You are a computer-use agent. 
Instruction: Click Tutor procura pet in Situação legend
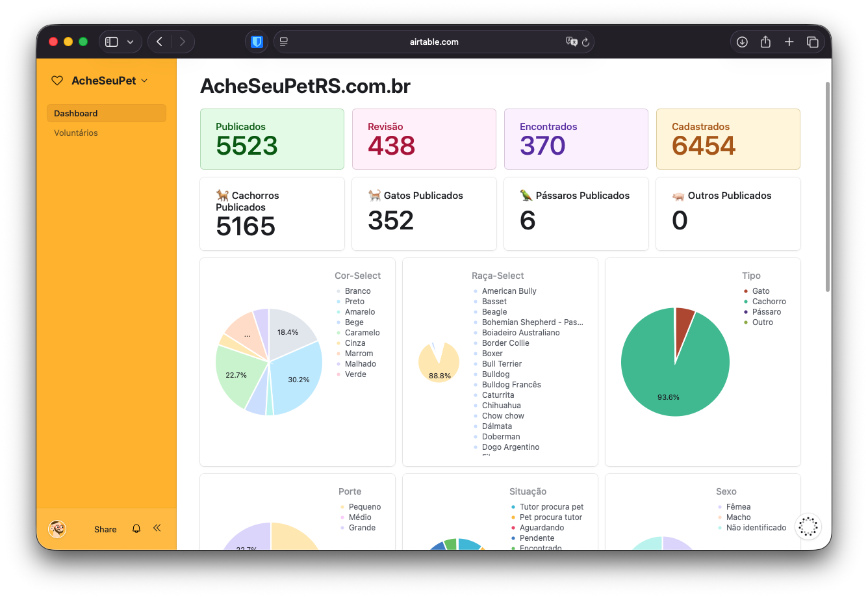pos(552,507)
